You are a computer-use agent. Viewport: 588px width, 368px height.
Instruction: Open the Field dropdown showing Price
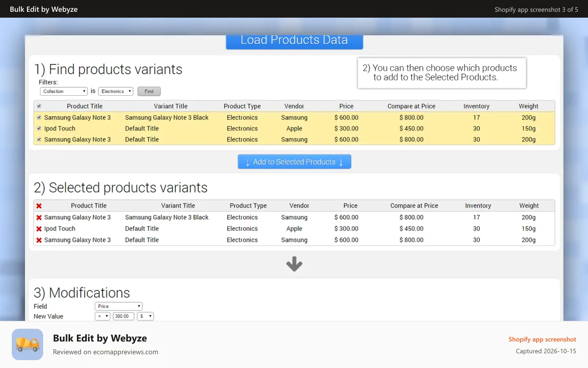[119, 306]
